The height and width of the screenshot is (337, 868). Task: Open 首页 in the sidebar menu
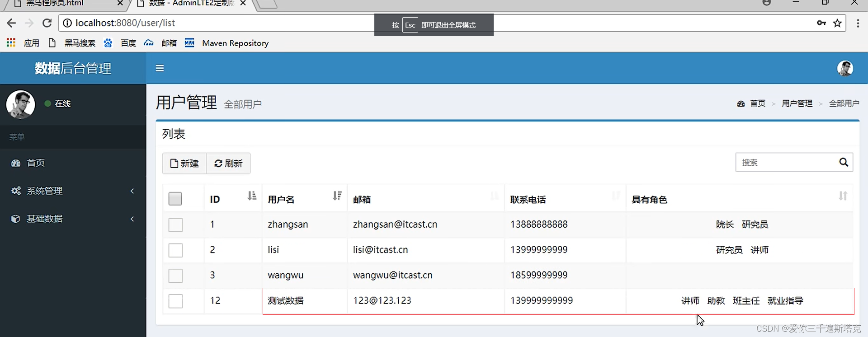tap(73, 163)
